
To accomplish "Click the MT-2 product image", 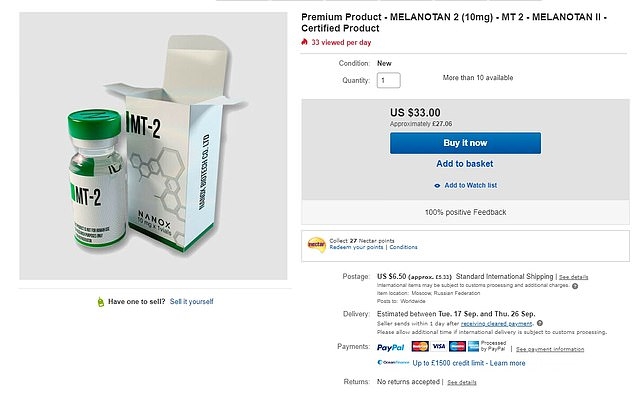I will [153, 146].
